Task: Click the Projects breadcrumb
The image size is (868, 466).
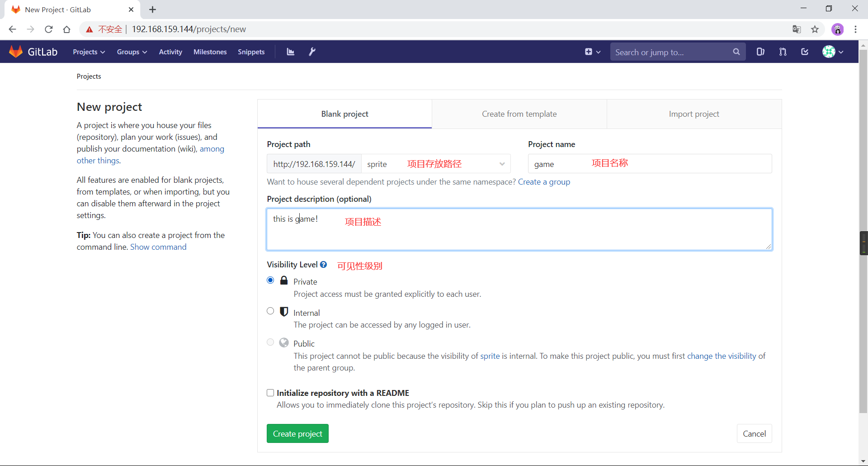Action: coord(89,76)
